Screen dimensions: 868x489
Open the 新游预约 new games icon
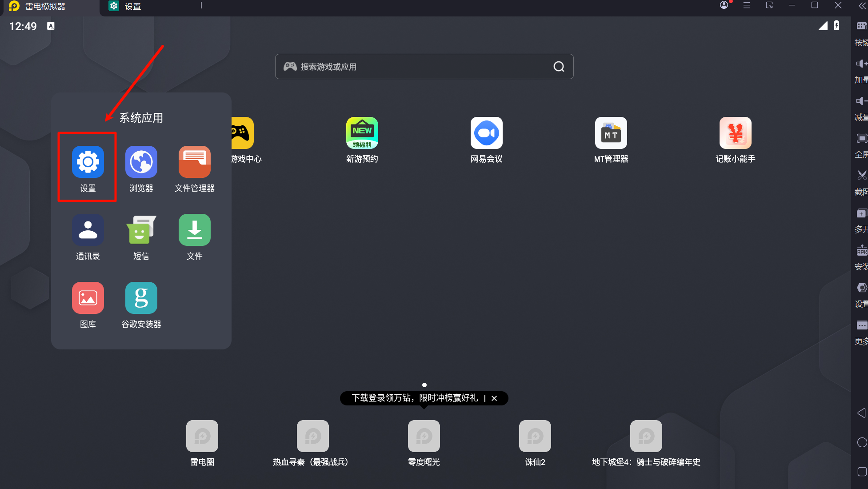pyautogui.click(x=362, y=133)
